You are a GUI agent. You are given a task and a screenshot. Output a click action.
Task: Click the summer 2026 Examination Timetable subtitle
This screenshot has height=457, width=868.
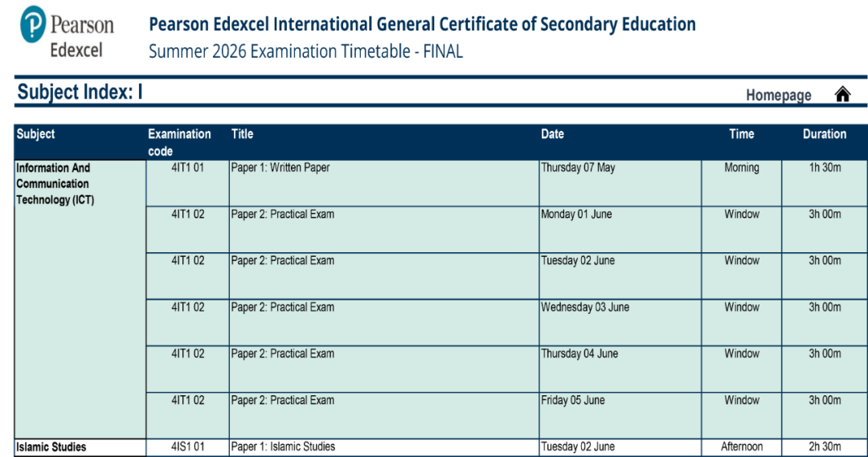(305, 51)
